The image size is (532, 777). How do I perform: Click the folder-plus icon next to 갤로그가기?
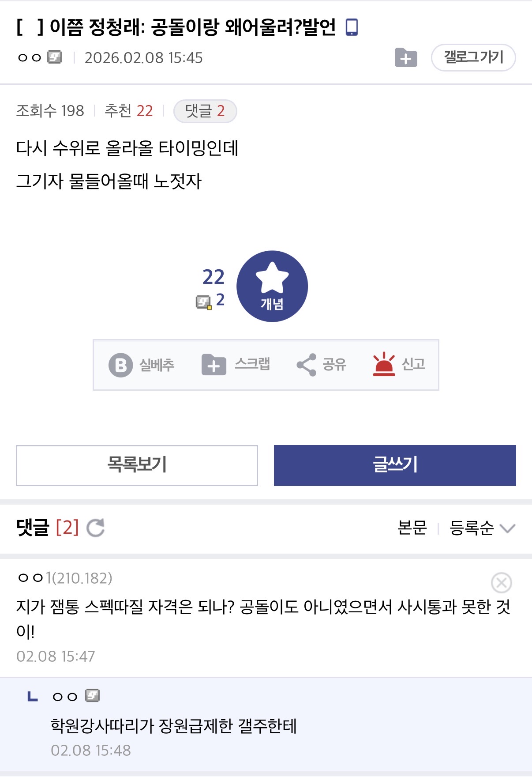pyautogui.click(x=406, y=58)
